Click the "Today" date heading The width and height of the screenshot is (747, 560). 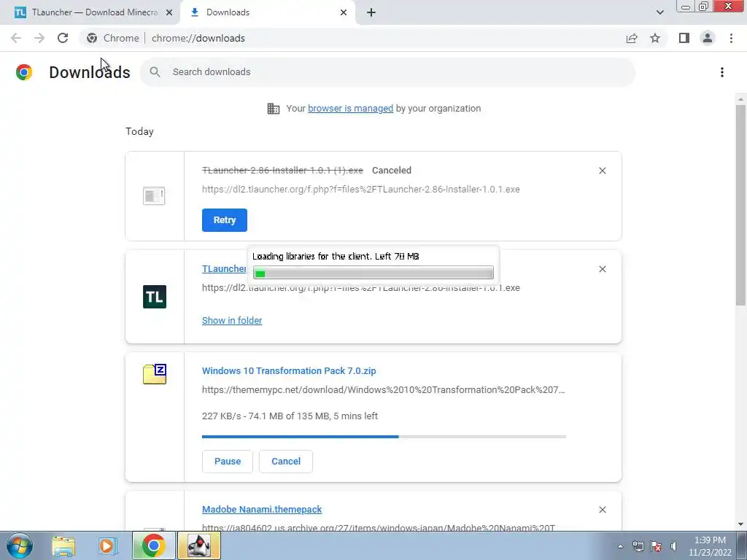click(139, 131)
